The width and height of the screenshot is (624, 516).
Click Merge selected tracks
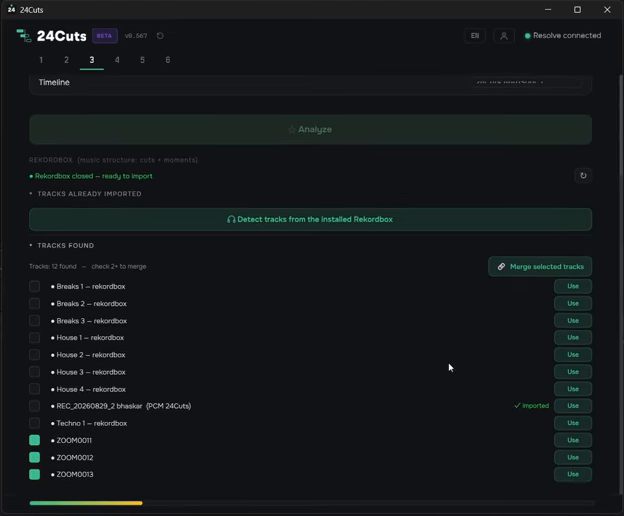tap(540, 267)
